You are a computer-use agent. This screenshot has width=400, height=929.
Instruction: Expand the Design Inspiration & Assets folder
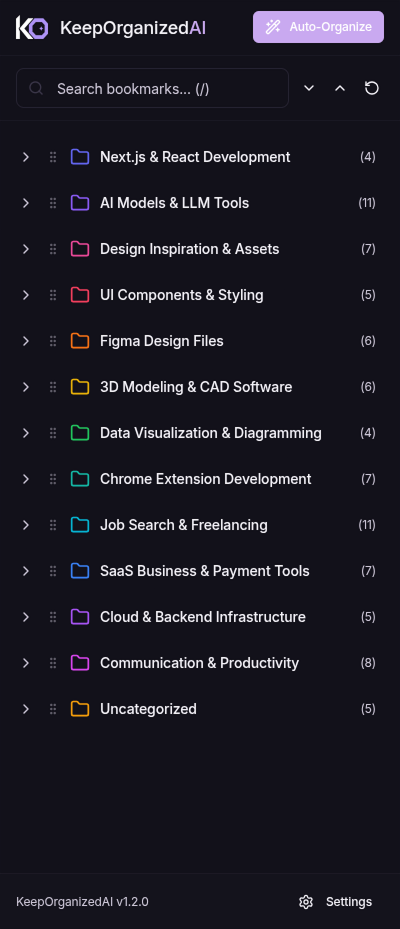(x=25, y=249)
